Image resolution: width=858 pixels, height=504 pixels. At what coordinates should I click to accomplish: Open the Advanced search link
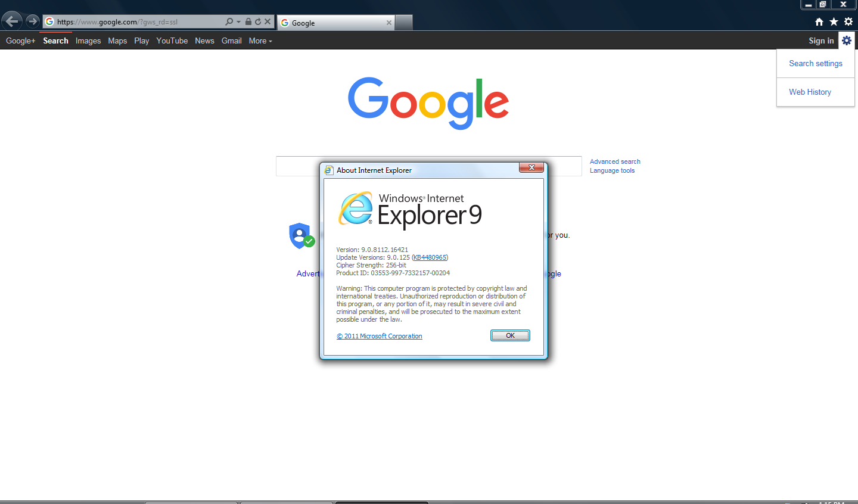click(x=615, y=161)
